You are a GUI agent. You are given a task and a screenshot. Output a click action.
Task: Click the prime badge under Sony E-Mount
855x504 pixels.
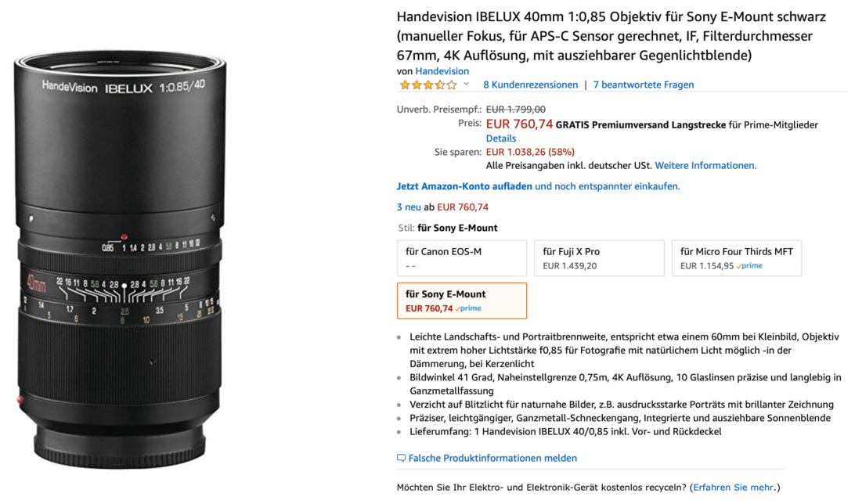pos(468,308)
